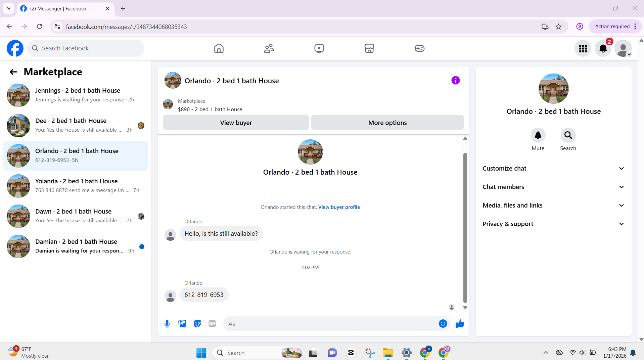The height and width of the screenshot is (360, 644).
Task: Click house thumbnail in chat header
Action: click(x=173, y=80)
